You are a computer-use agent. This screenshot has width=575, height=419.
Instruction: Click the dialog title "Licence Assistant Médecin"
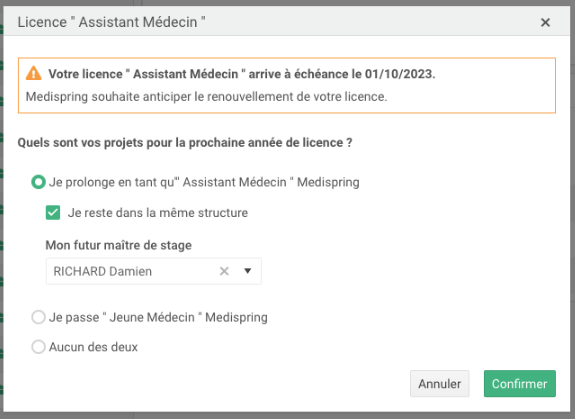click(111, 22)
